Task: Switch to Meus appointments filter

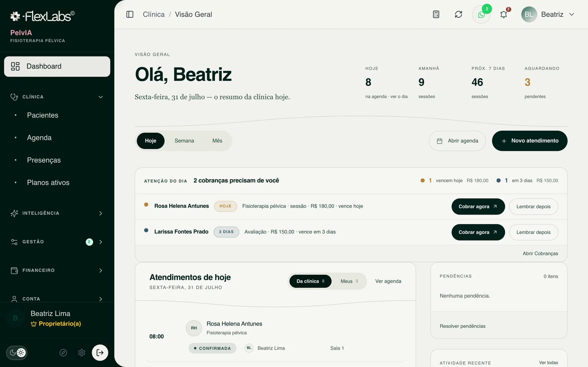Action: click(349, 281)
